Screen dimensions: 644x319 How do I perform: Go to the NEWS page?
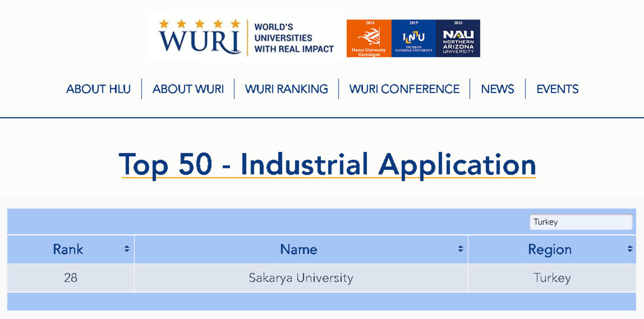(x=497, y=89)
